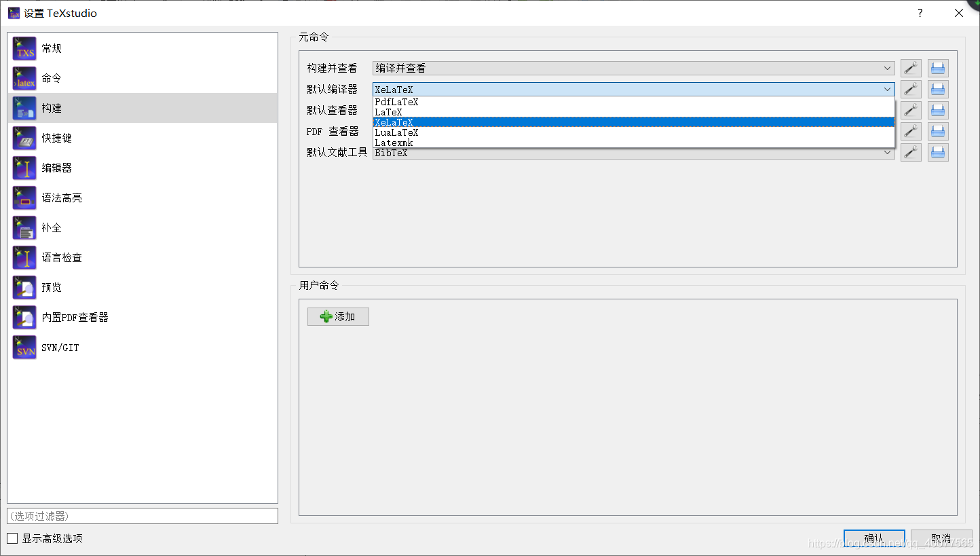The width and height of the screenshot is (980, 556).
Task: Select 常规 text in sidebar
Action: [x=52, y=49]
